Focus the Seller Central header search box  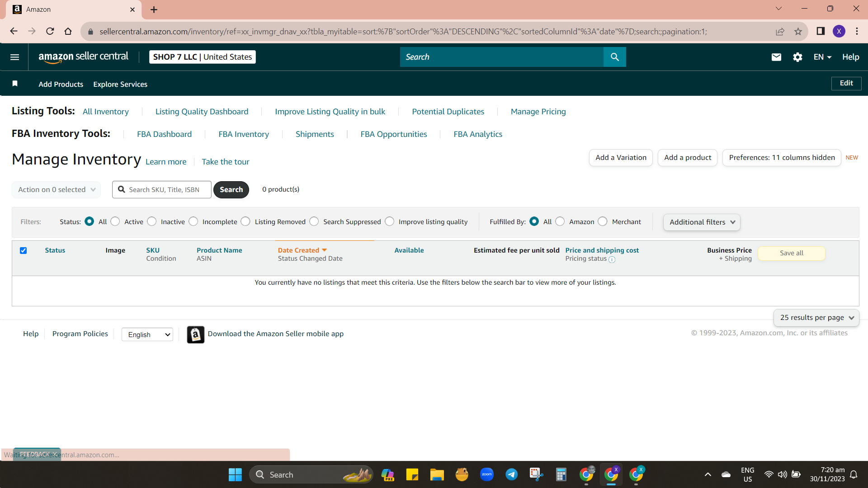[502, 57]
